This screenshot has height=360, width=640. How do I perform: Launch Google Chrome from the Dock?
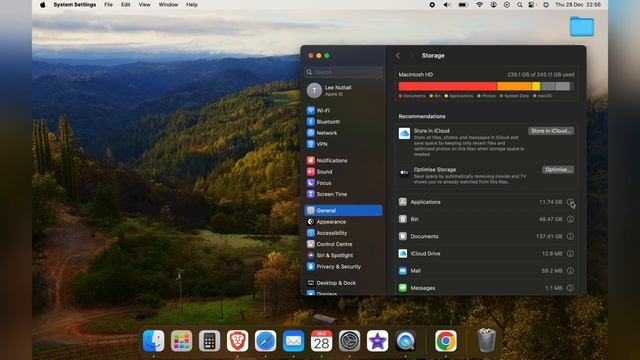(x=446, y=341)
